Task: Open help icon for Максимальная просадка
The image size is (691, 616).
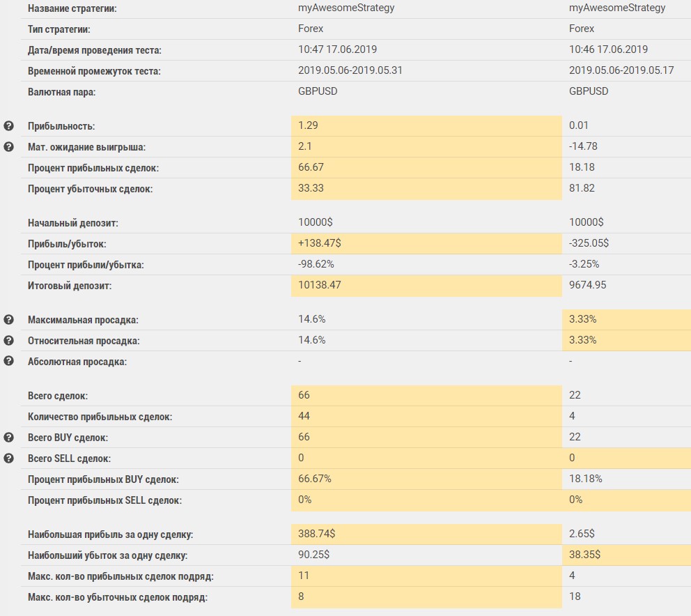Action: (x=9, y=320)
